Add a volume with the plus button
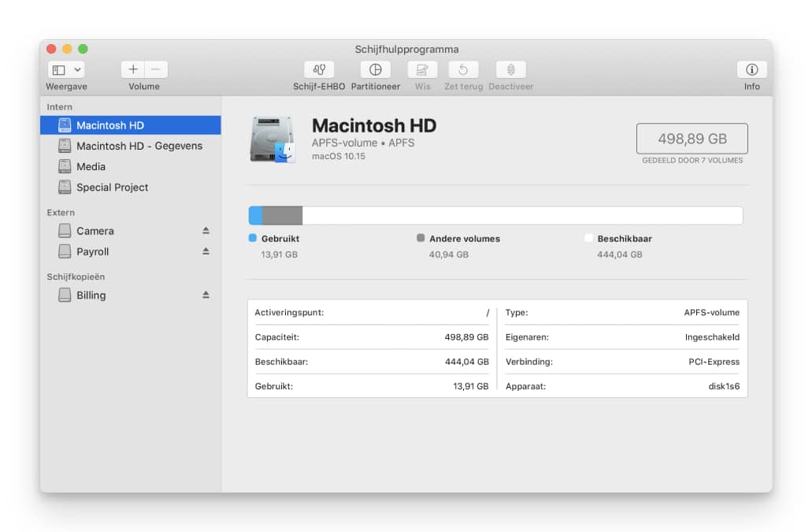812x532 pixels. [x=133, y=69]
